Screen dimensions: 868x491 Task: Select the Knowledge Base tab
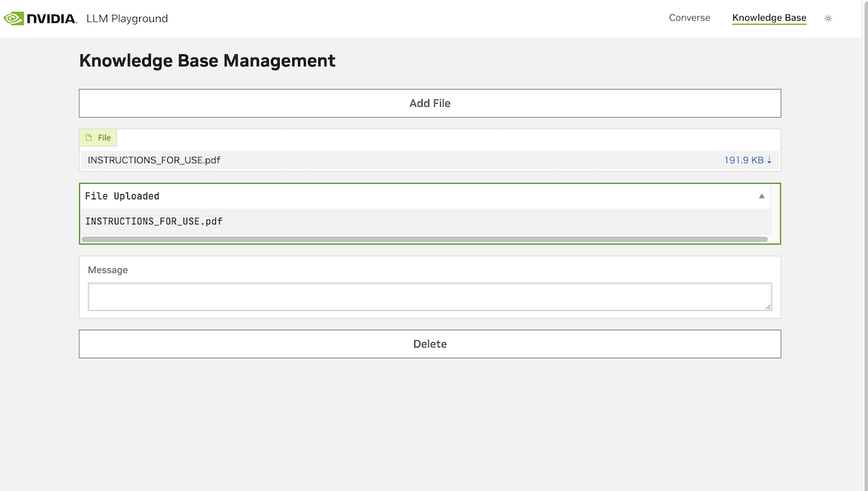pos(769,18)
